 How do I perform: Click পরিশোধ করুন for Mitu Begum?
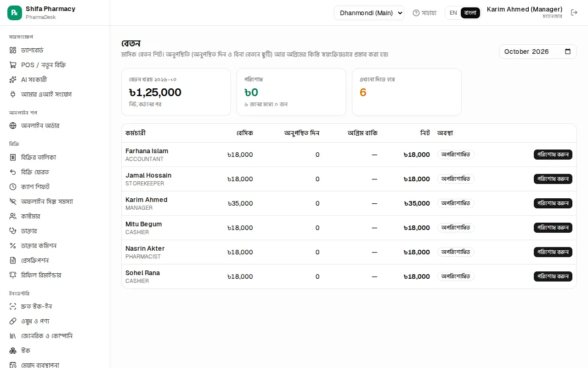point(553,228)
